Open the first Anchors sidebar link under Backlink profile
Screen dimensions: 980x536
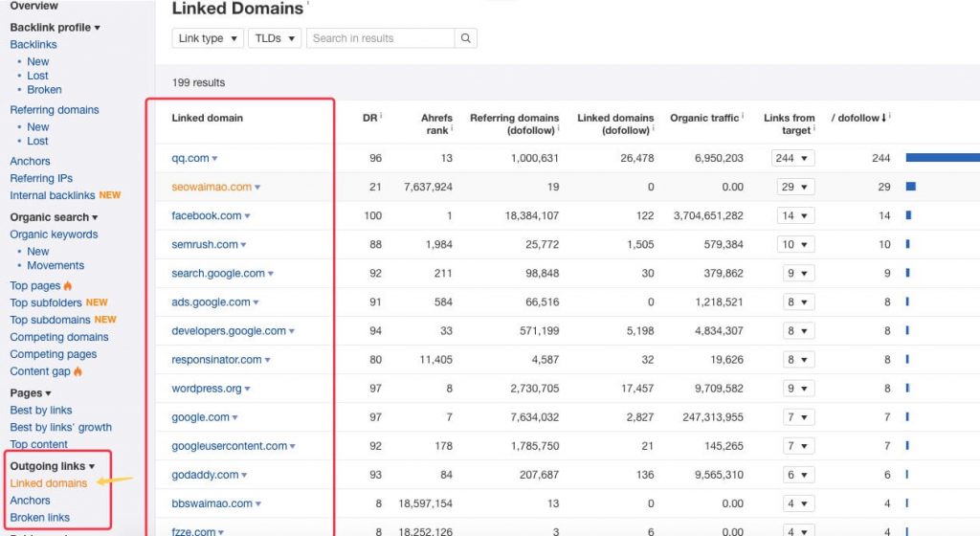(x=30, y=161)
